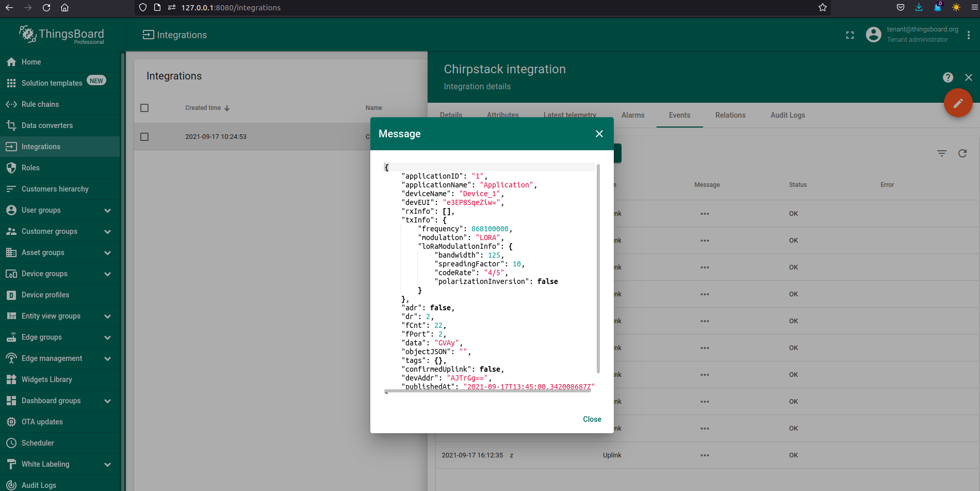Screen dimensions: 980x491
Task: Expand User groups
Action: (107, 210)
